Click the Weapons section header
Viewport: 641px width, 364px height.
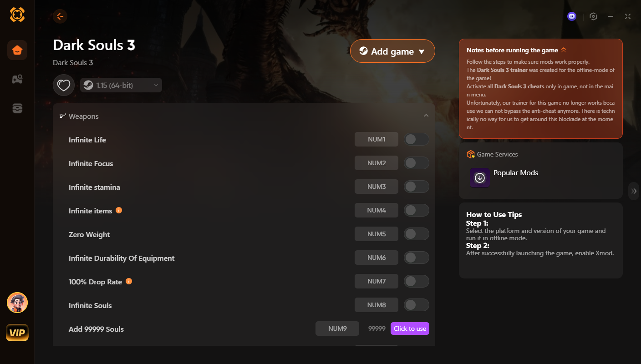(x=244, y=116)
